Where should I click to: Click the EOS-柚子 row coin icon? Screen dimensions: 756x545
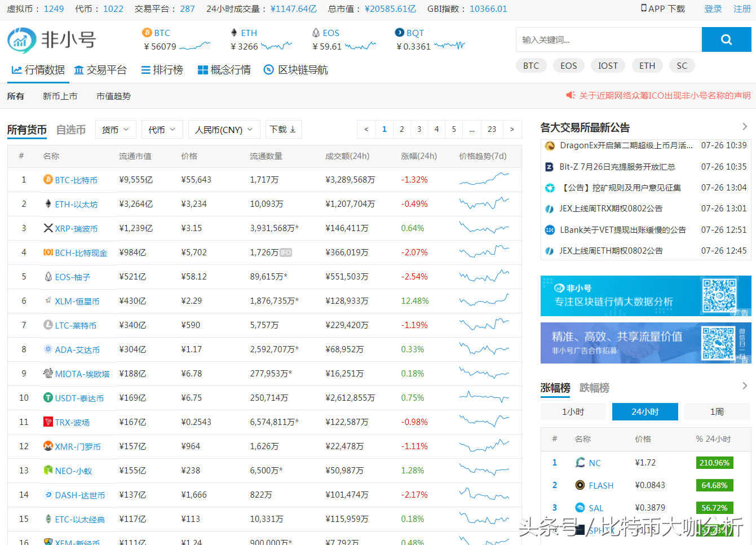pyautogui.click(x=48, y=276)
